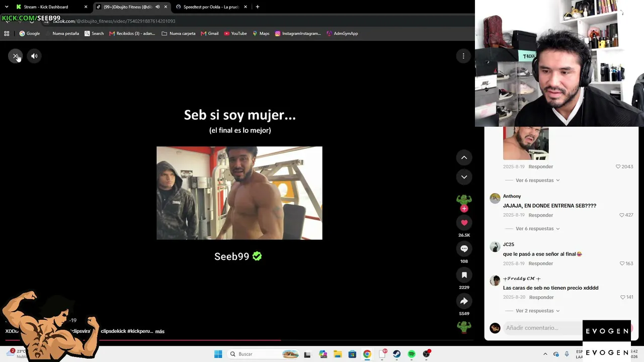This screenshot has height=362, width=644.
Task: Expand 6 replies above Anthony's comment
Action: pos(537,180)
